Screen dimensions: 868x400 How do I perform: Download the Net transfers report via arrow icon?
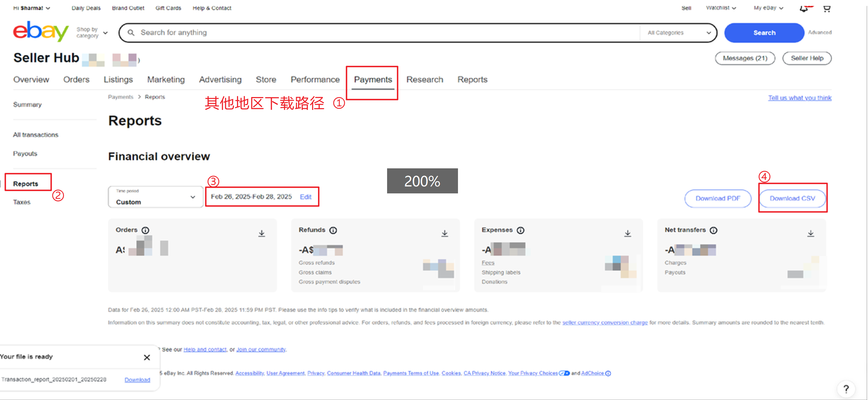click(x=811, y=233)
